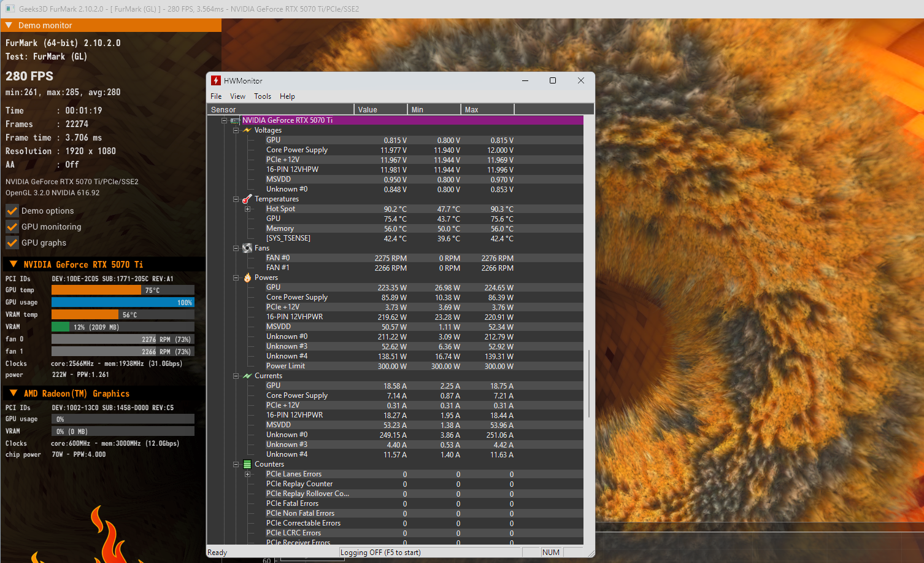Collapse the Counters tree node
Image resolution: width=924 pixels, height=563 pixels.
(x=236, y=464)
